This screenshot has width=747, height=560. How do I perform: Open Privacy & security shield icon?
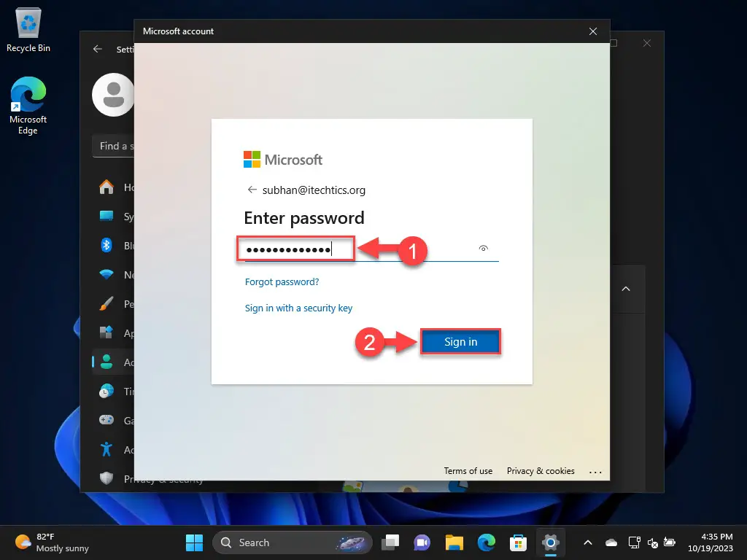107,478
